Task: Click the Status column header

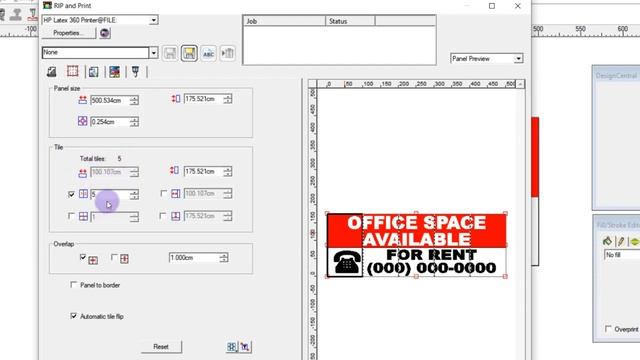Action: pos(350,21)
